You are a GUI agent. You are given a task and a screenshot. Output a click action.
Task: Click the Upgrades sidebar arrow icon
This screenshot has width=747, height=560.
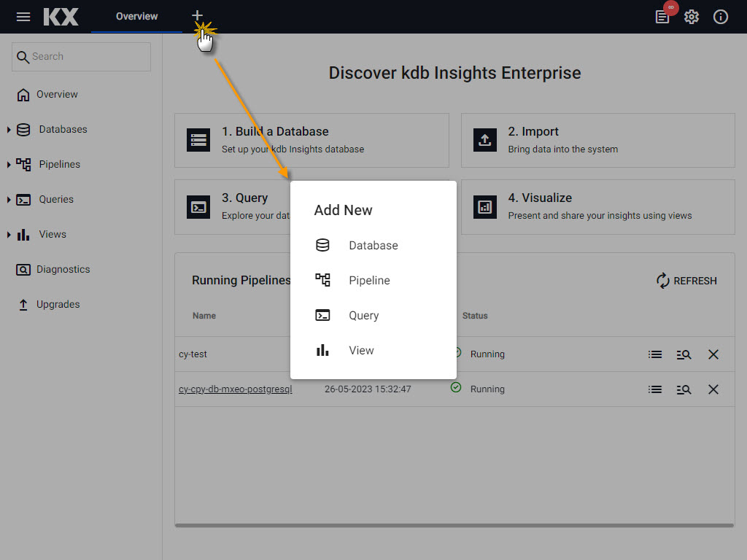23,305
